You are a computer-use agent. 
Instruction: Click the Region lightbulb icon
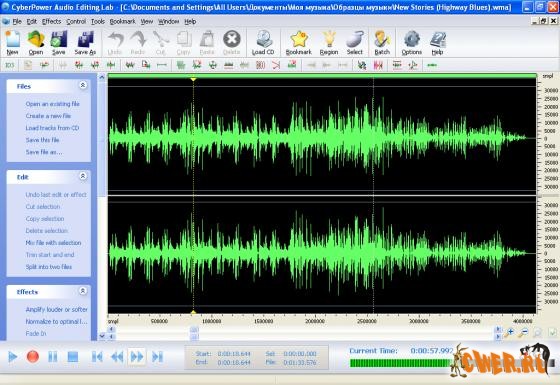[329, 42]
